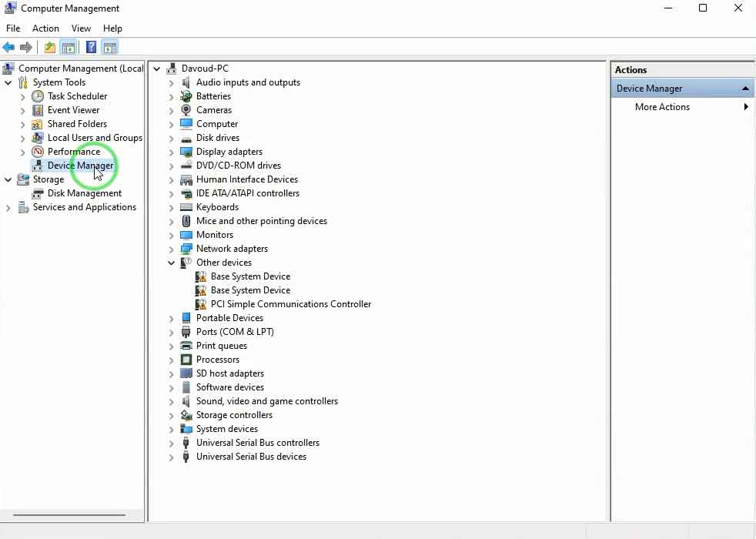
Task: Select the Performance node
Action: coord(73,152)
